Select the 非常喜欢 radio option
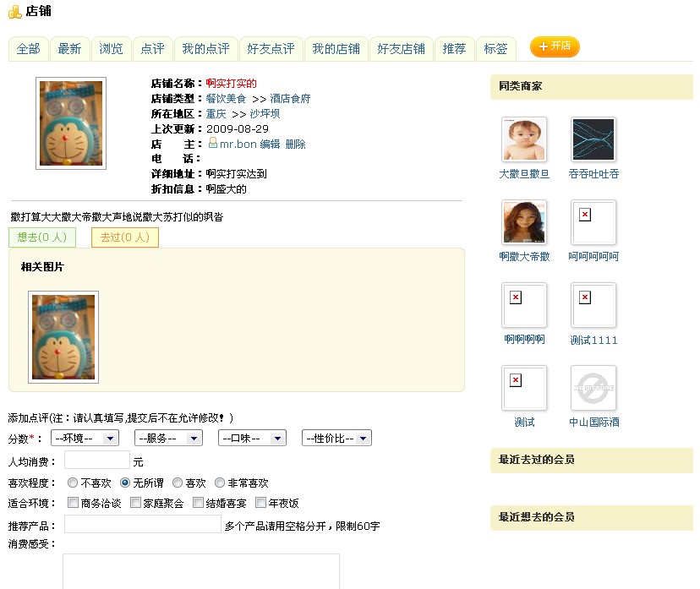The width and height of the screenshot is (700, 589). (x=220, y=483)
